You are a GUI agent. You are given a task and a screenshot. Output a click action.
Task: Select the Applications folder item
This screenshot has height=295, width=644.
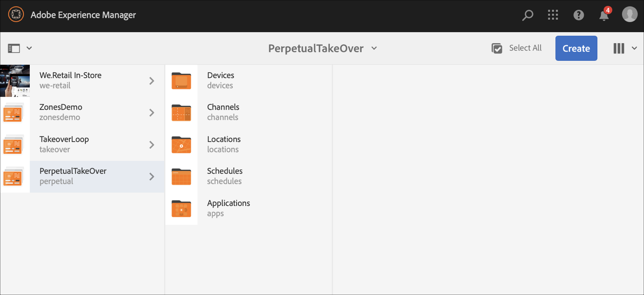point(228,208)
